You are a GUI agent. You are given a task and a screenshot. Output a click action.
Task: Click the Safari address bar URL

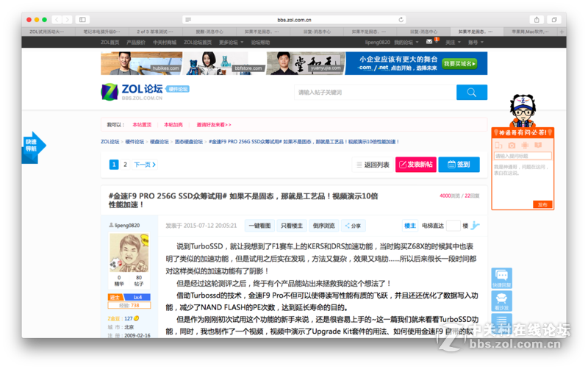pyautogui.click(x=294, y=20)
